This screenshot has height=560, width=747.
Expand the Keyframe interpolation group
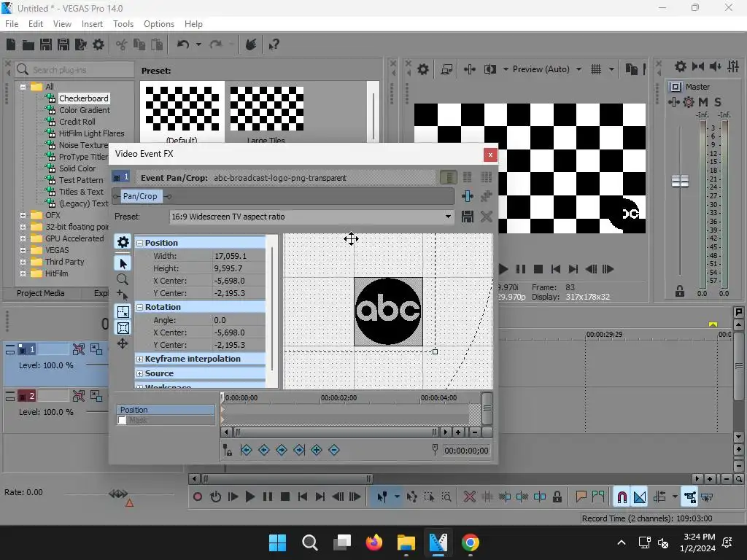[x=139, y=359]
